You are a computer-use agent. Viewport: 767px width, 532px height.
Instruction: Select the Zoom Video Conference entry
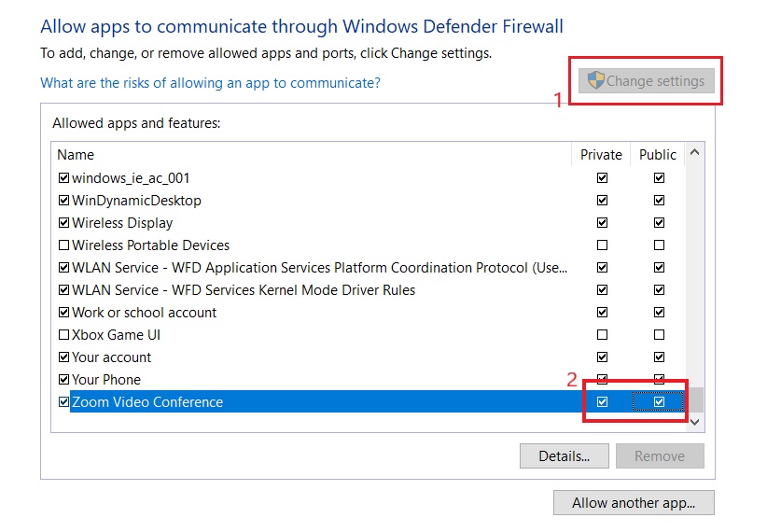click(147, 402)
